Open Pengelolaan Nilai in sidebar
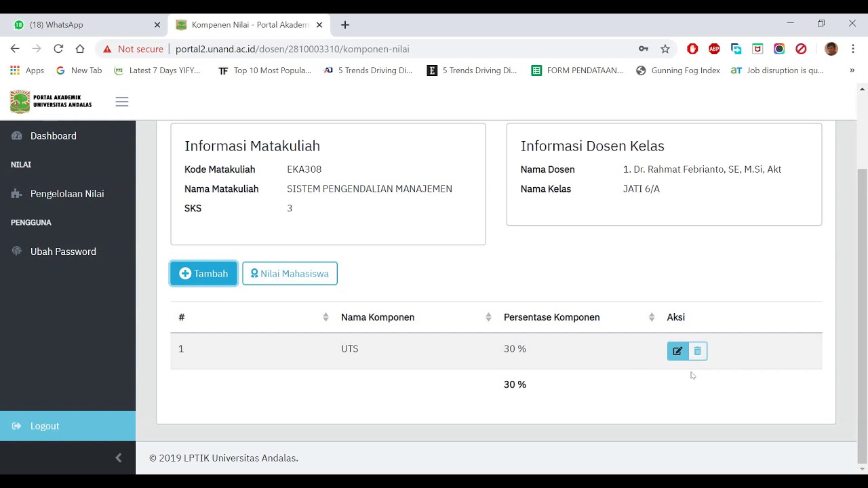This screenshot has height=488, width=868. click(x=67, y=194)
